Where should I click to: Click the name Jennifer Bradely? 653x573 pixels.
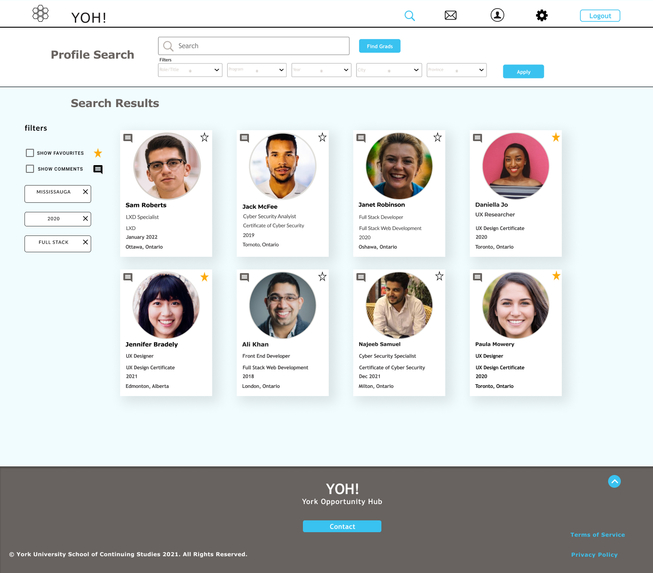[x=152, y=344]
